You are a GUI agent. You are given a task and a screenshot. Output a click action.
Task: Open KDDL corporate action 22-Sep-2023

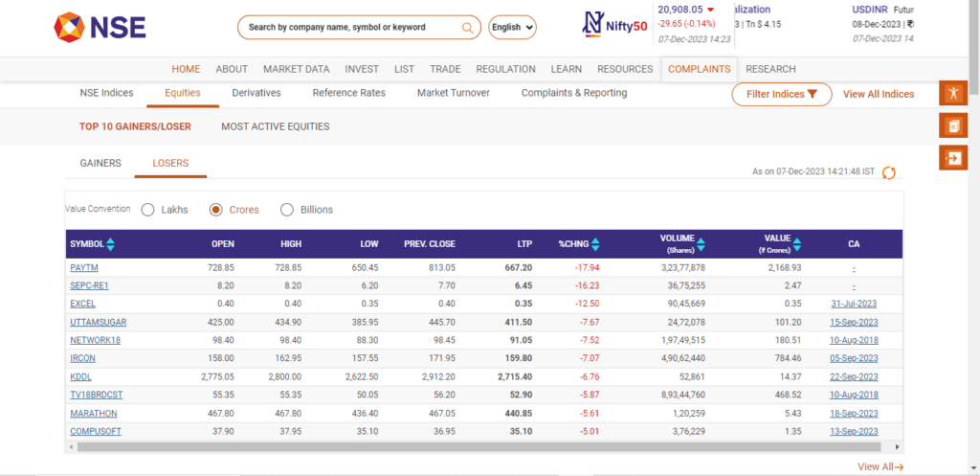pos(854,377)
